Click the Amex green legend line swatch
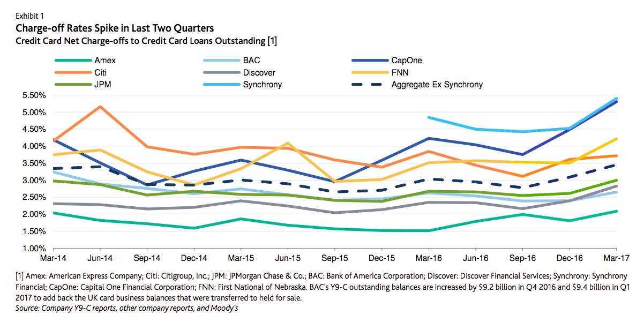 (74, 61)
